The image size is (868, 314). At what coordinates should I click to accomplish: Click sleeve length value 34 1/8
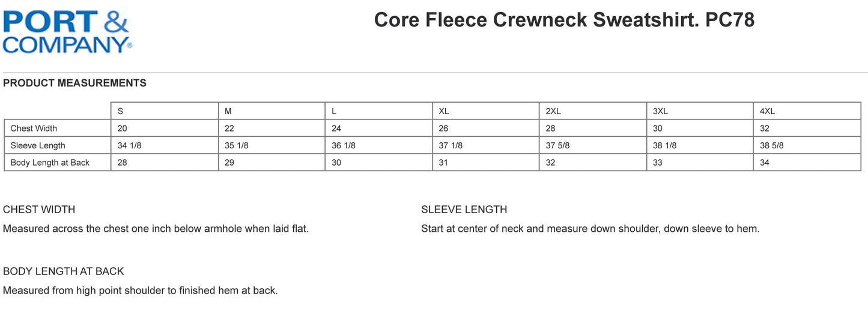coord(129,145)
